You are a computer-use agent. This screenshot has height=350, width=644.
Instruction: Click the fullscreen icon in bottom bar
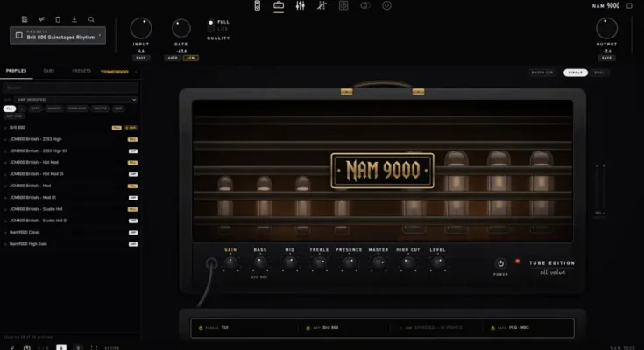click(x=94, y=347)
